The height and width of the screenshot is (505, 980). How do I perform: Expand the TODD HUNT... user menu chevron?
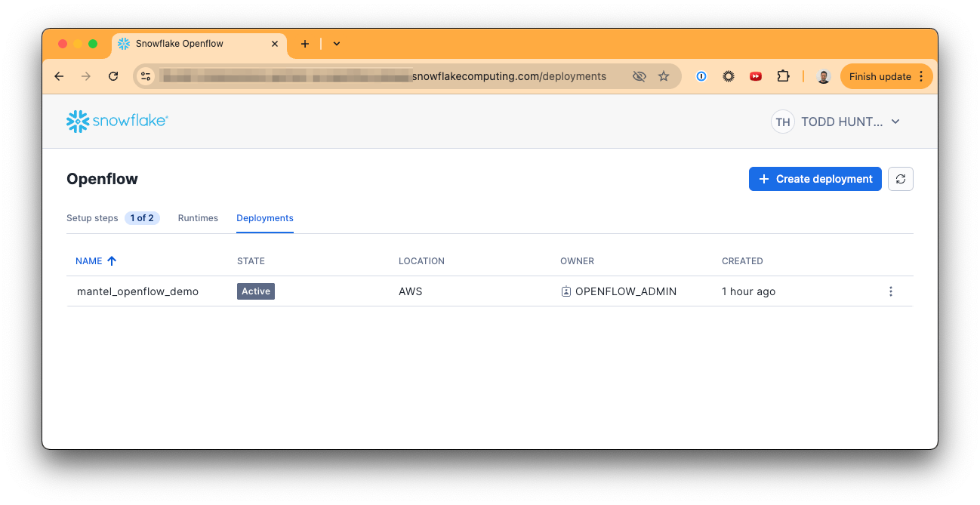895,122
